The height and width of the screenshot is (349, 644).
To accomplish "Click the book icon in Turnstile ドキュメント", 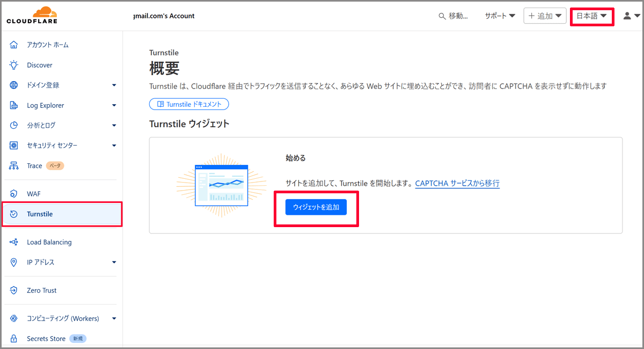I will pos(160,104).
